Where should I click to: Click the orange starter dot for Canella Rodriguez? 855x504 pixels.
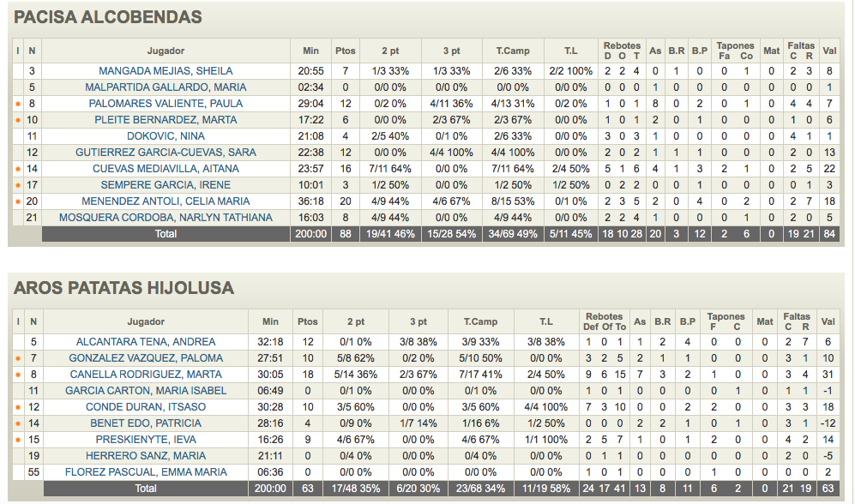pyautogui.click(x=17, y=375)
